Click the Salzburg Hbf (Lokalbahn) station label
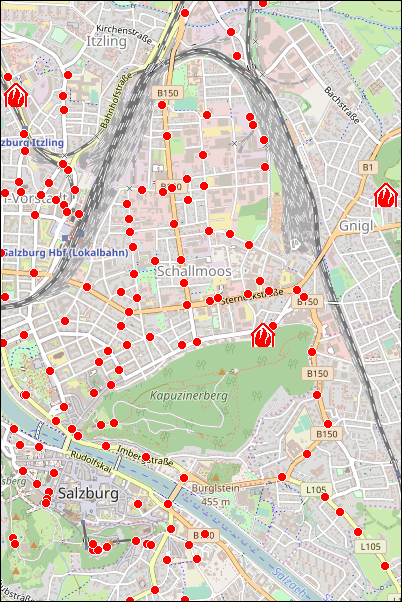 pos(65,253)
